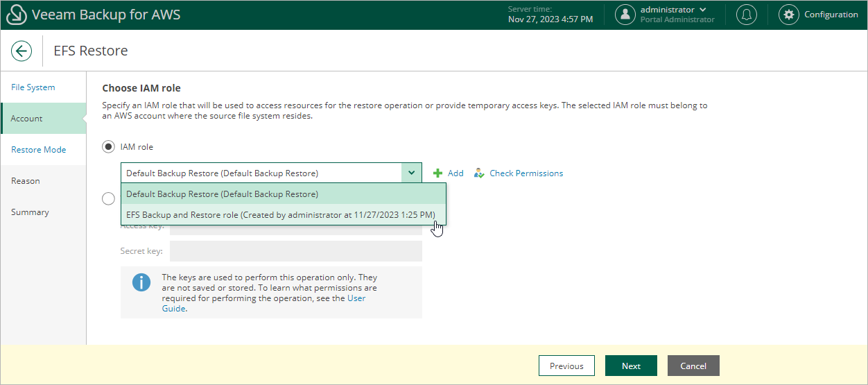Viewport: 868px width, 385px height.
Task: Open the User Guide link
Action: (356, 298)
